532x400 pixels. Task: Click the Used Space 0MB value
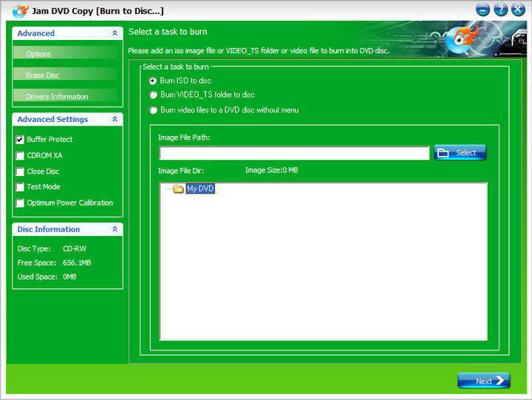pyautogui.click(x=69, y=277)
